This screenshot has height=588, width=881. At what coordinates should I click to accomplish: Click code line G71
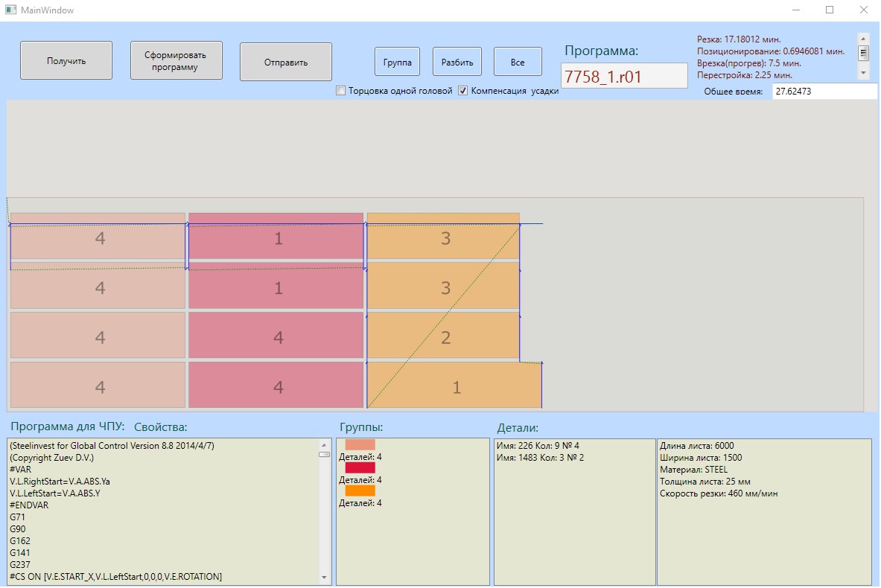tap(17, 517)
